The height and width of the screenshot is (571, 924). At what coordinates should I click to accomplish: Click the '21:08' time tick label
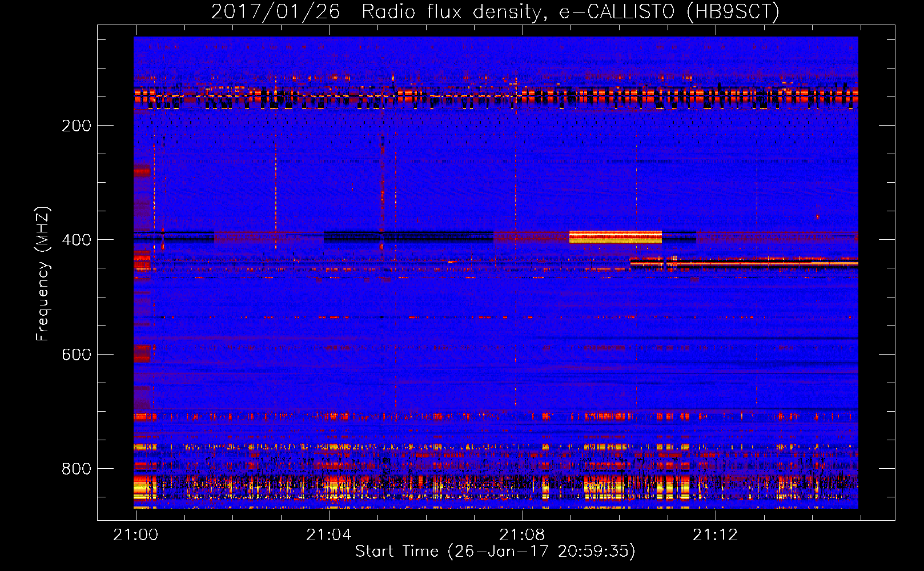[522, 535]
